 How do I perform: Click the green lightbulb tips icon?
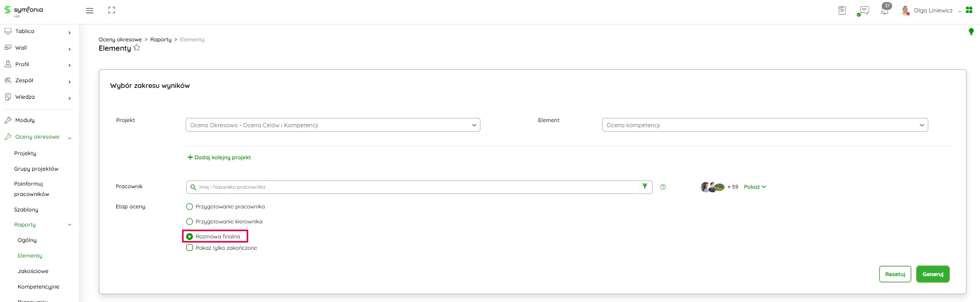[x=971, y=32]
